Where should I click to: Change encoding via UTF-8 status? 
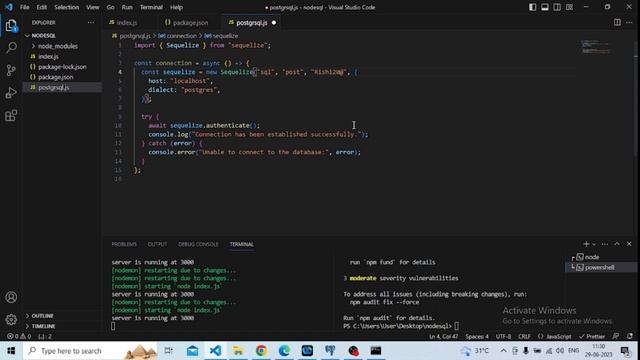pyautogui.click(x=503, y=336)
